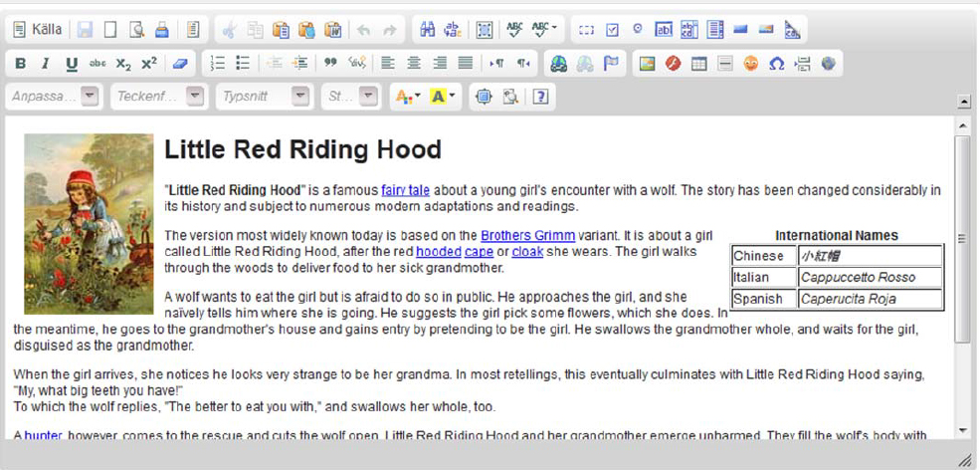Viewport: 980px width, 470px height.
Task: Insert an anchor with the flag icon
Action: tap(611, 63)
